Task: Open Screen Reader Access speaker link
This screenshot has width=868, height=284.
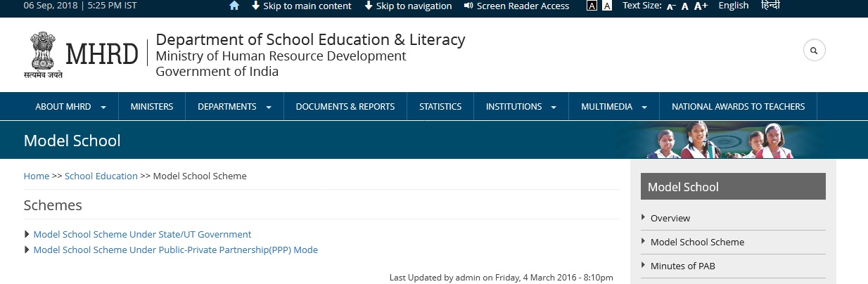Action: [x=516, y=6]
